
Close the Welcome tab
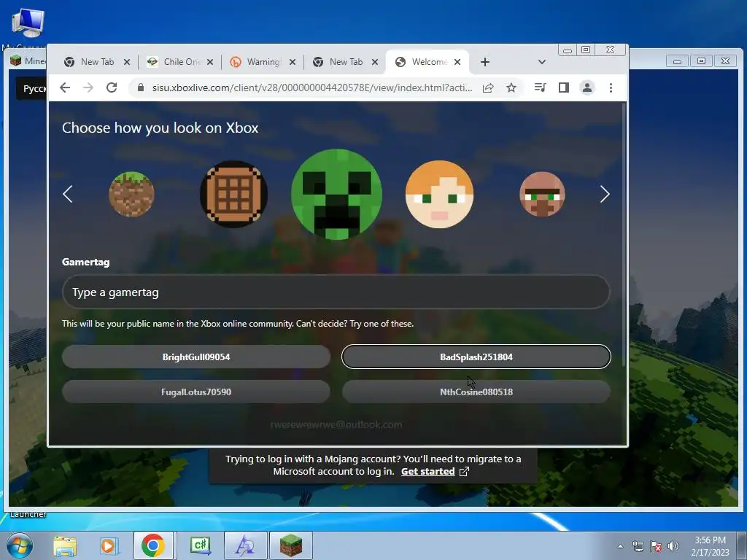coord(457,62)
